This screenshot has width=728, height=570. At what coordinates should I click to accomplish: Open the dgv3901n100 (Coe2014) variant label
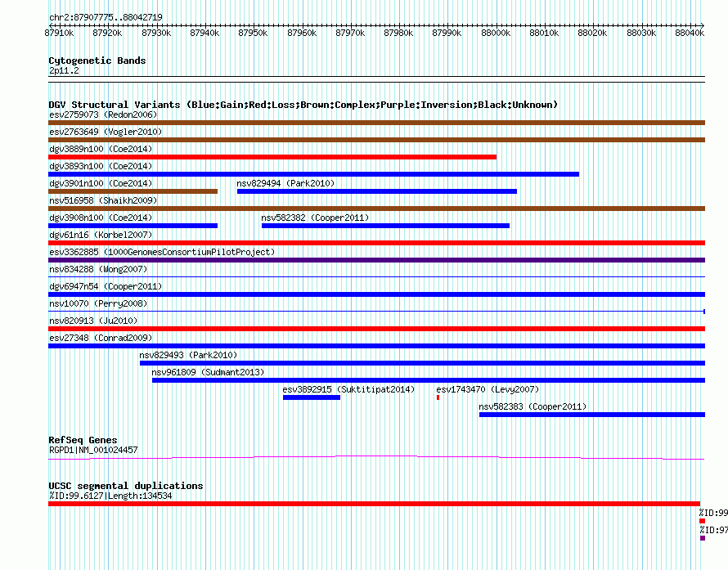point(101,183)
